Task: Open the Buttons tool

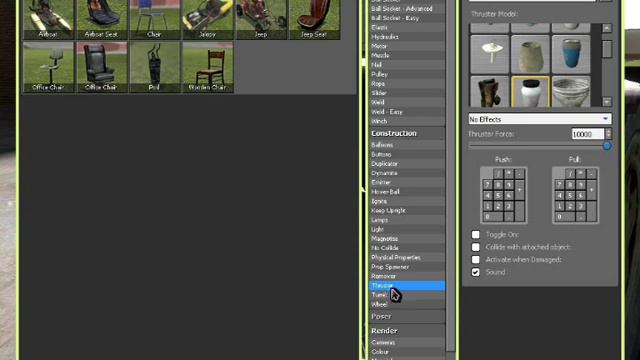Action: pos(407,154)
